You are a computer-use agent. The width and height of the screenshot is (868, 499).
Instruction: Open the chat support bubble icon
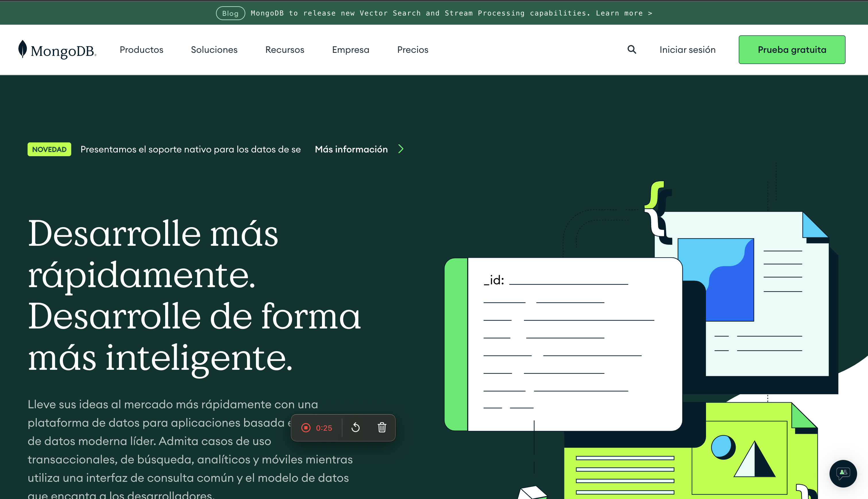[x=843, y=474]
